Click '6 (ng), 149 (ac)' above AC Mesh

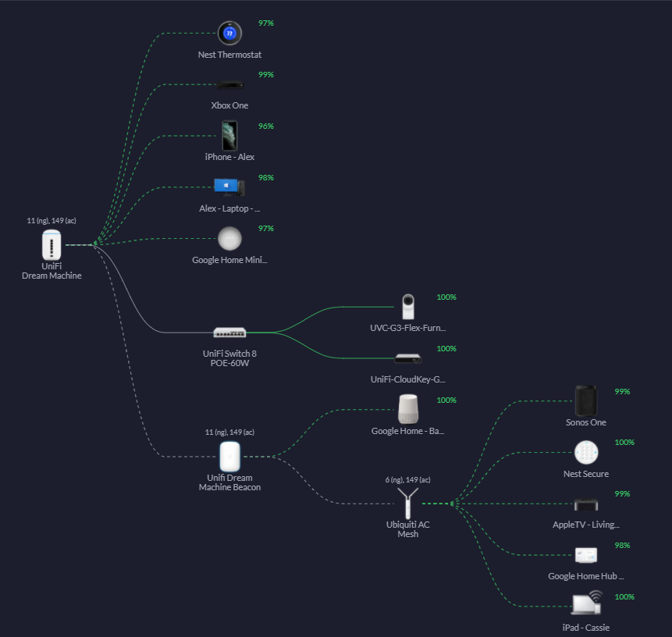pyautogui.click(x=408, y=479)
